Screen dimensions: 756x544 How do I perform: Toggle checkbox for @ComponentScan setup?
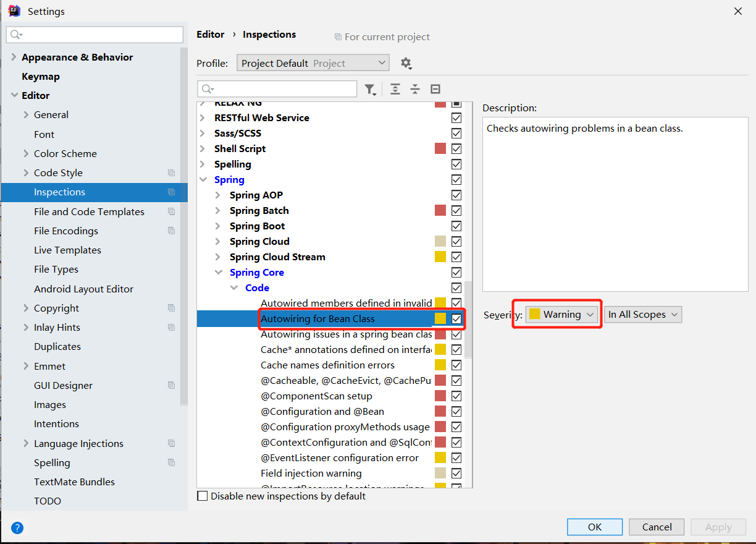pos(456,396)
